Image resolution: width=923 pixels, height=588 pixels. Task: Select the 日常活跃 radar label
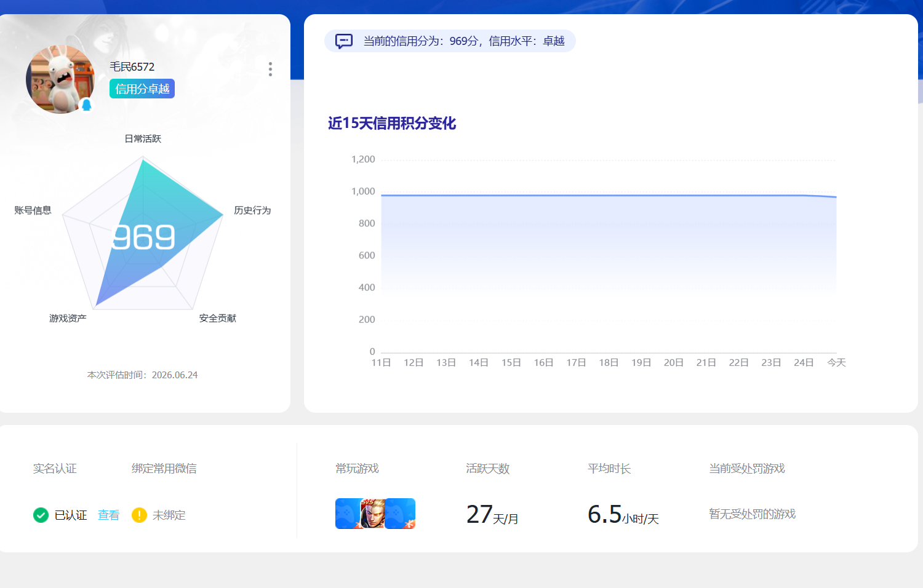click(x=143, y=138)
